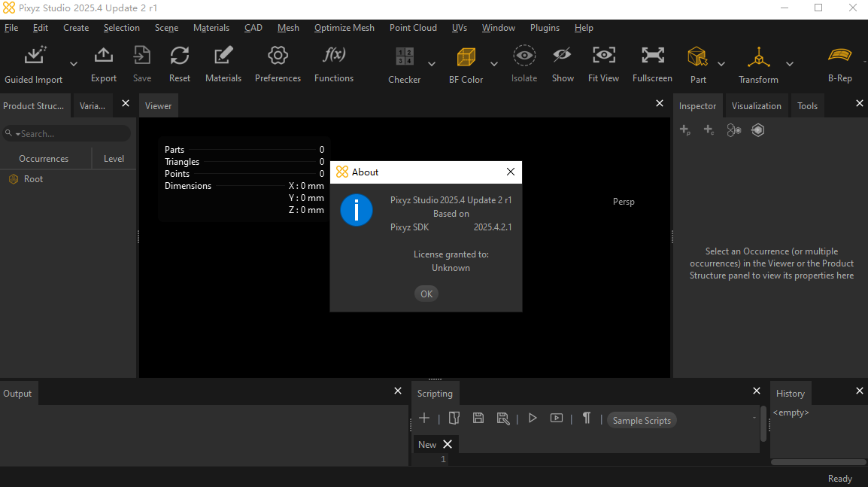This screenshot has width=868, height=487.
Task: Click the Inspector instances icon
Action: (733, 130)
